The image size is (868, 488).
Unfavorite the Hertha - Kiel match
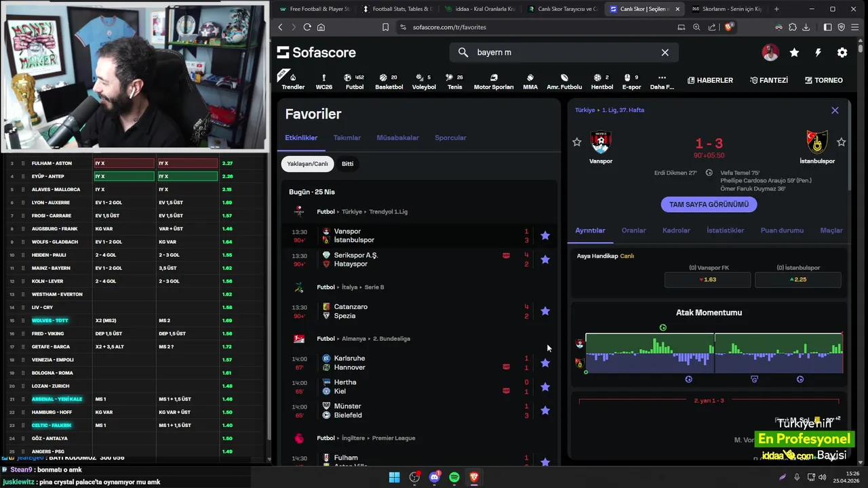click(x=545, y=387)
